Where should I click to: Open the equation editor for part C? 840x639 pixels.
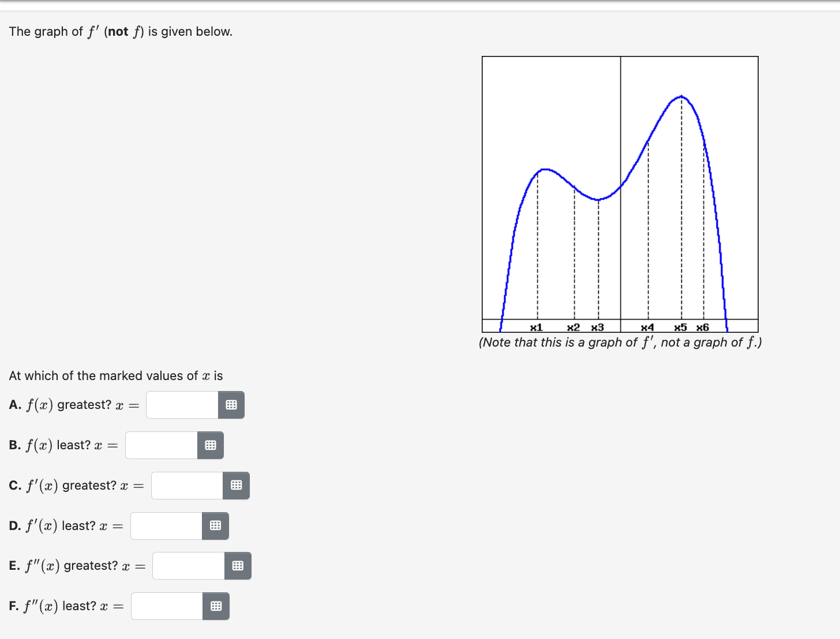(235, 485)
